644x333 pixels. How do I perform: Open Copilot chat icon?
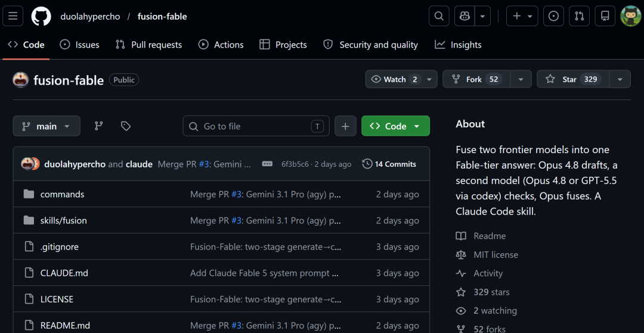(465, 17)
